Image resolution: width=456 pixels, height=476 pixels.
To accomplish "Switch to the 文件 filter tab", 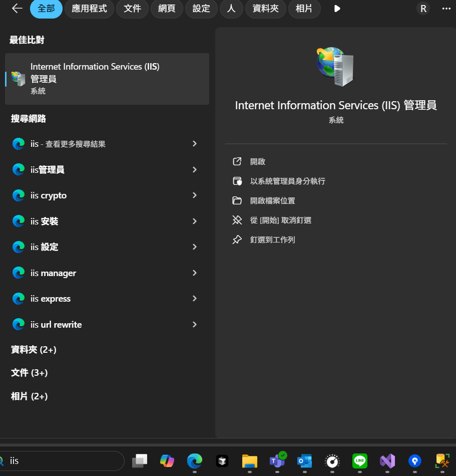I will (x=132, y=9).
